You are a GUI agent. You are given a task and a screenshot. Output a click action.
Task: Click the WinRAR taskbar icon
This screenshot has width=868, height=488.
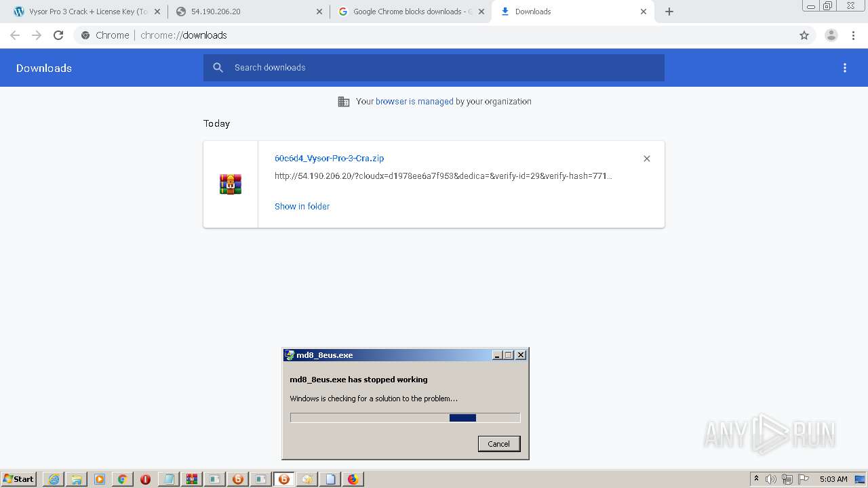click(x=192, y=479)
